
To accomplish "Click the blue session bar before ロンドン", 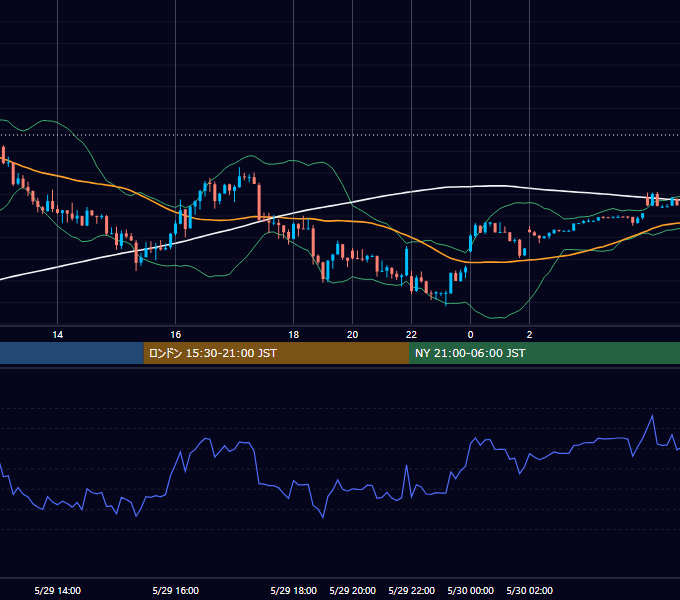I will 72,353.
